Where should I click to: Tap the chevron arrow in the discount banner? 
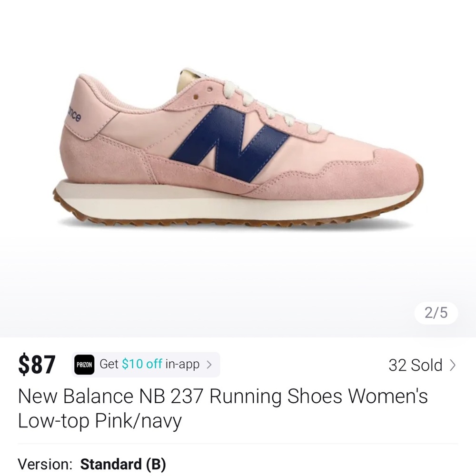pos(209,364)
